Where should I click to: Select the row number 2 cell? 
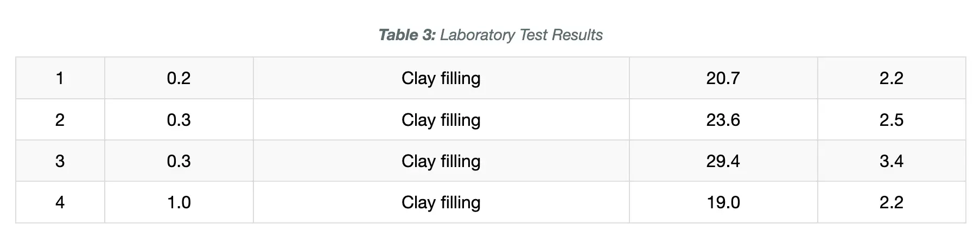[60, 119]
